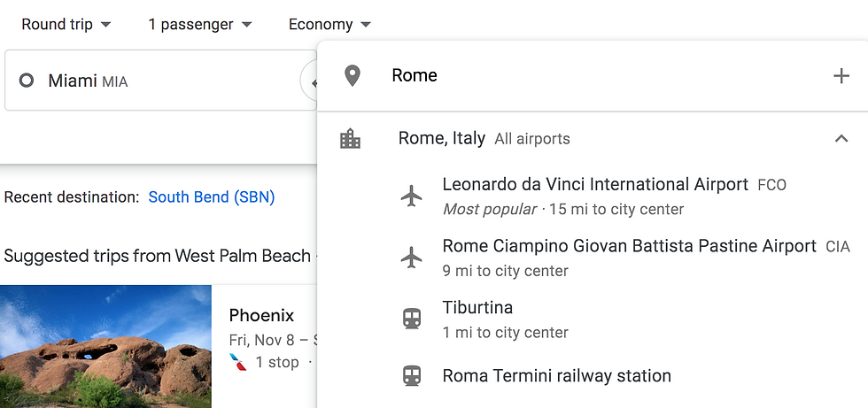
Task: Open the Round trip dropdown
Action: click(66, 25)
